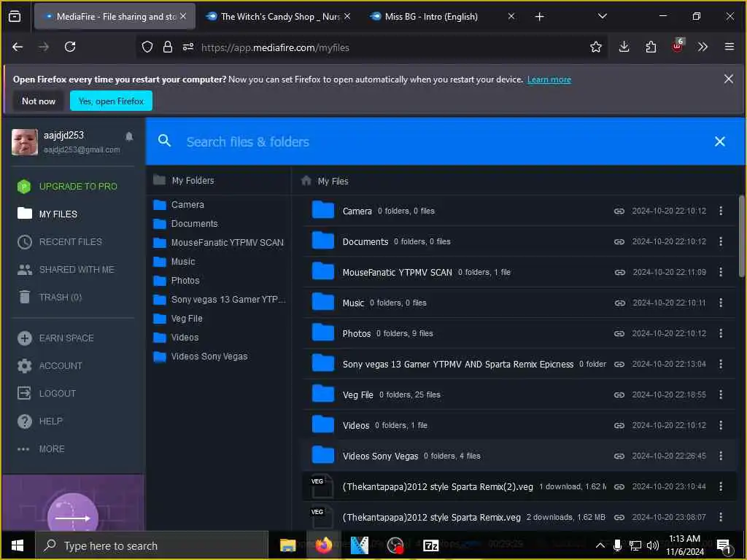Viewport: 747px width, 560px height.
Task: Close the search bar with the X
Action: point(720,141)
